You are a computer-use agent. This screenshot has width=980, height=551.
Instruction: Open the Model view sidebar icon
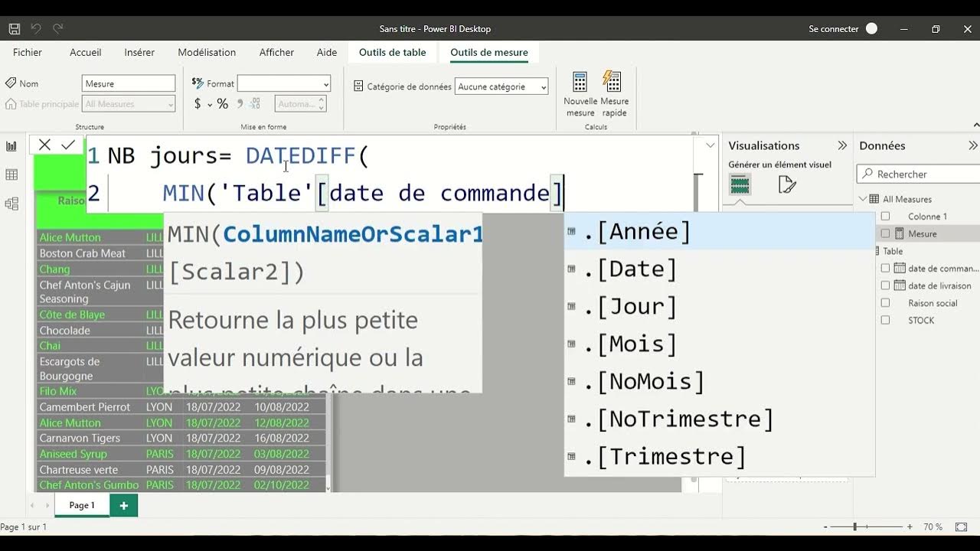(11, 204)
